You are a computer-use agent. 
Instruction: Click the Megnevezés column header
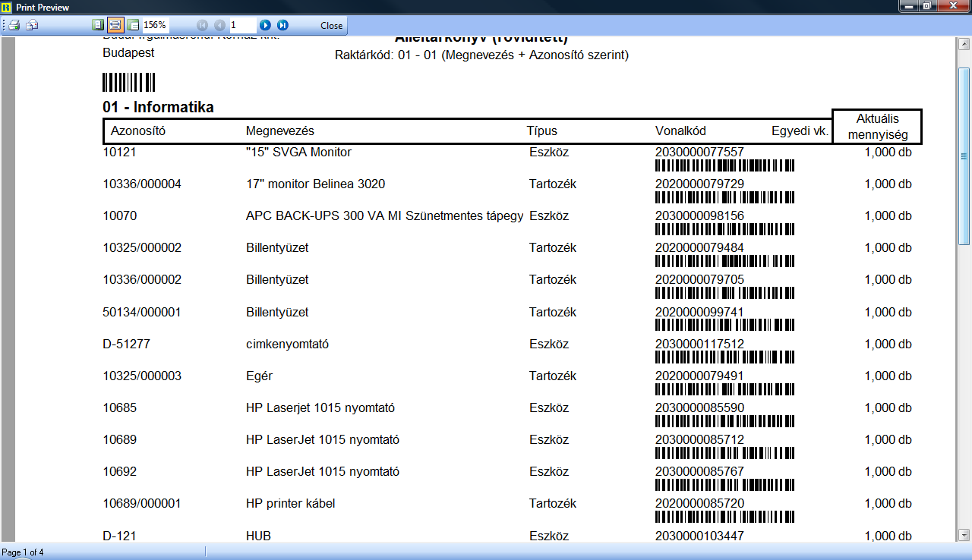pyautogui.click(x=280, y=131)
